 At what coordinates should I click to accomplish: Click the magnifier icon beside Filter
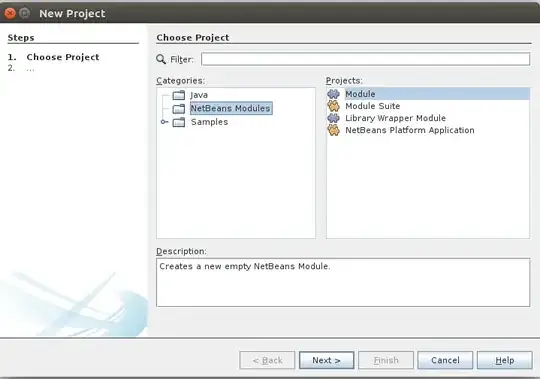pos(161,59)
